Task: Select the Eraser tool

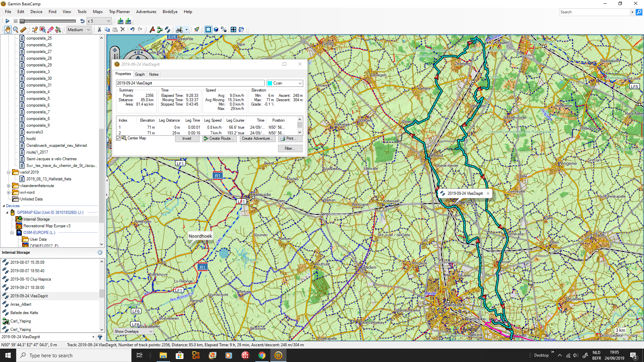Action: [x=51, y=29]
